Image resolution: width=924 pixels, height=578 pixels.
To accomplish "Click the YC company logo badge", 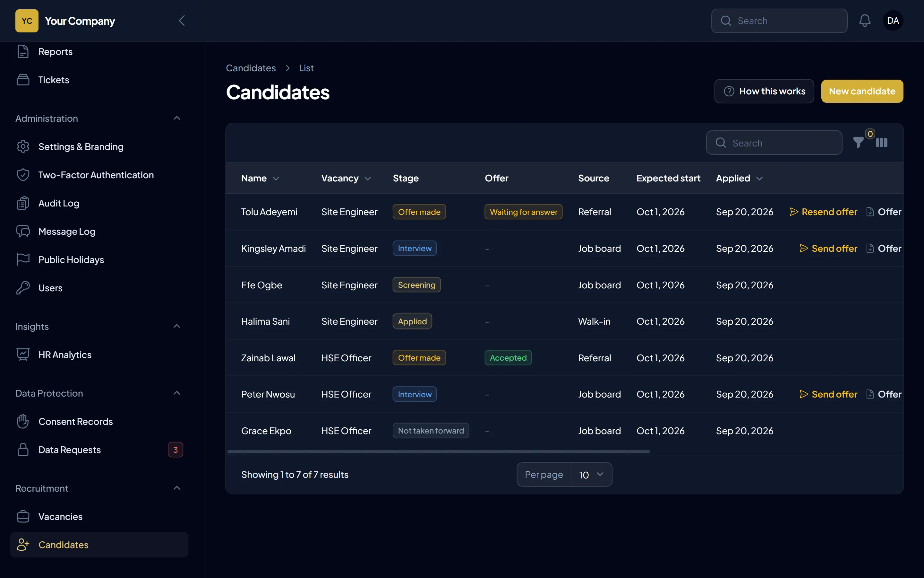I will [27, 21].
